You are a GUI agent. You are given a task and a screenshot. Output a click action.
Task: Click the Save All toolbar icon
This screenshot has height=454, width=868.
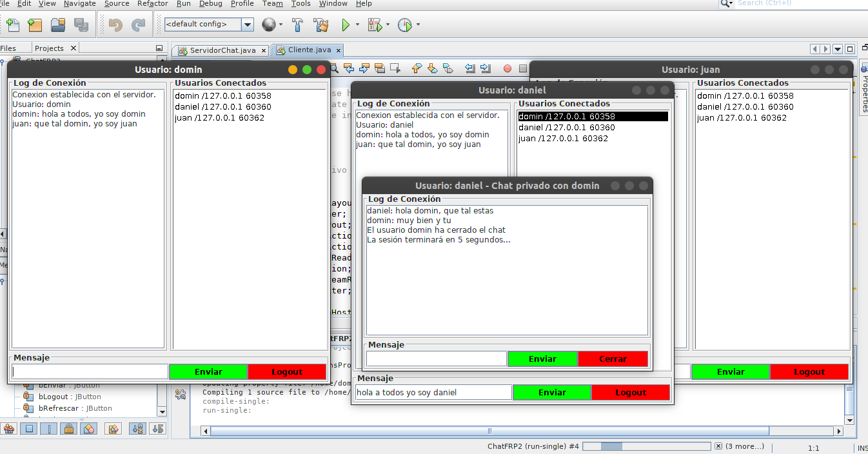[x=81, y=25]
